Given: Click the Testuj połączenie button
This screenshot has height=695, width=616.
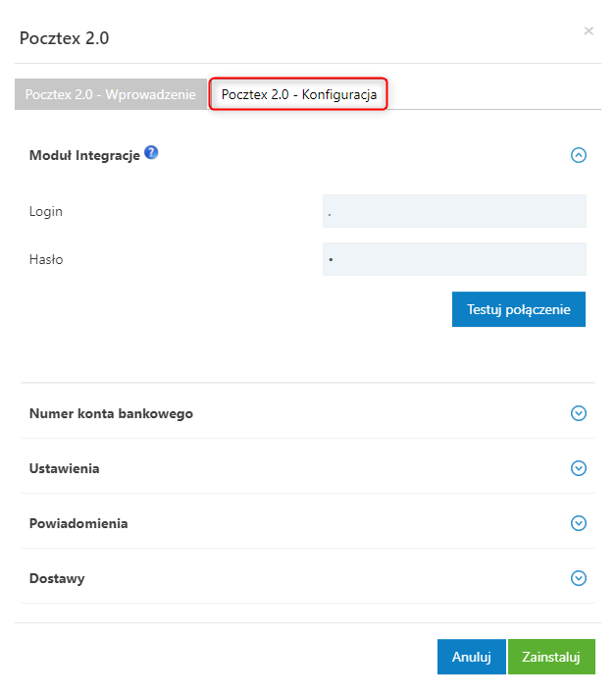Looking at the screenshot, I should pos(519,309).
